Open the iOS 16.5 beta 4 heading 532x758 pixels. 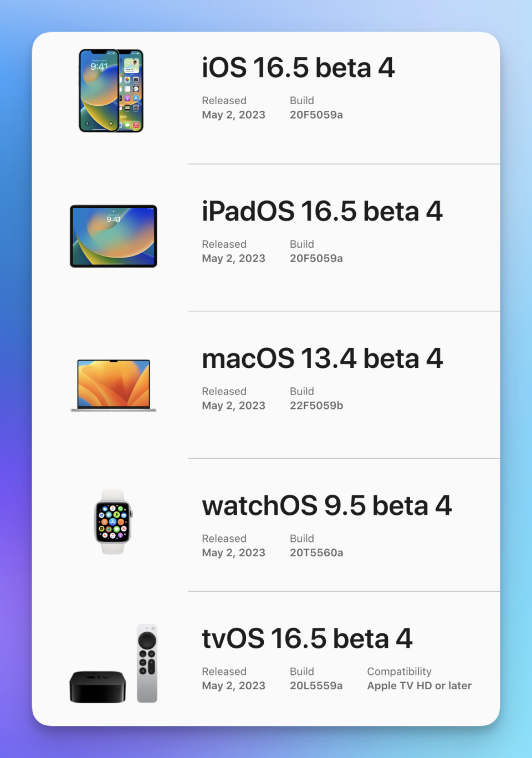(298, 68)
